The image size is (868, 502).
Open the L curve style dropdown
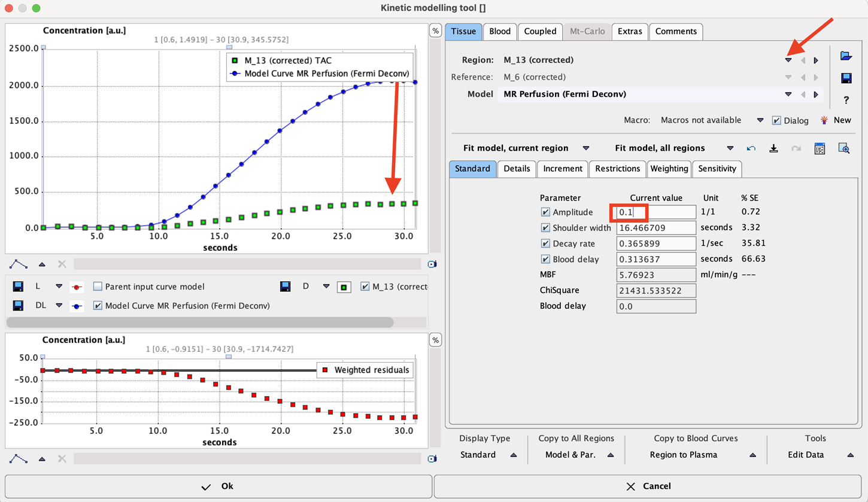click(59, 287)
